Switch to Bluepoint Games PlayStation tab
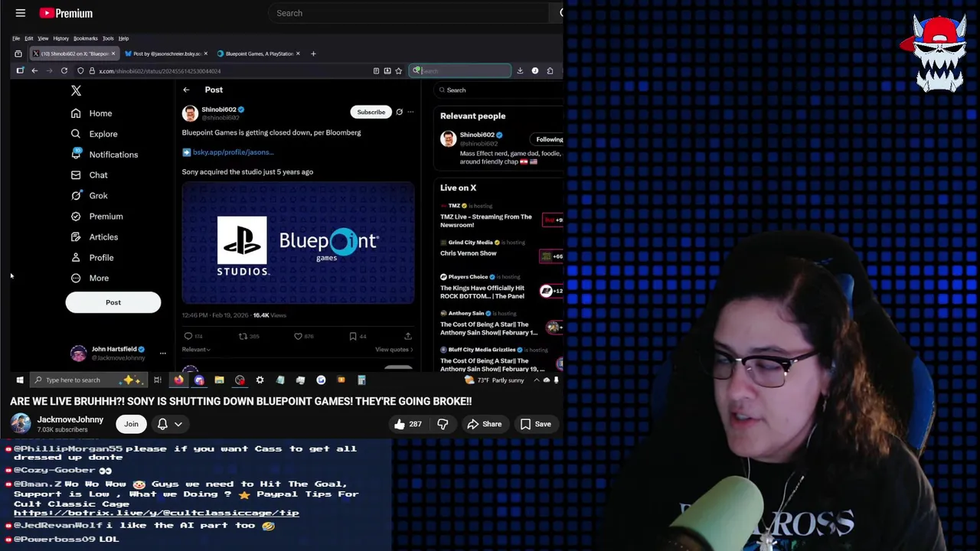 pyautogui.click(x=259, y=54)
